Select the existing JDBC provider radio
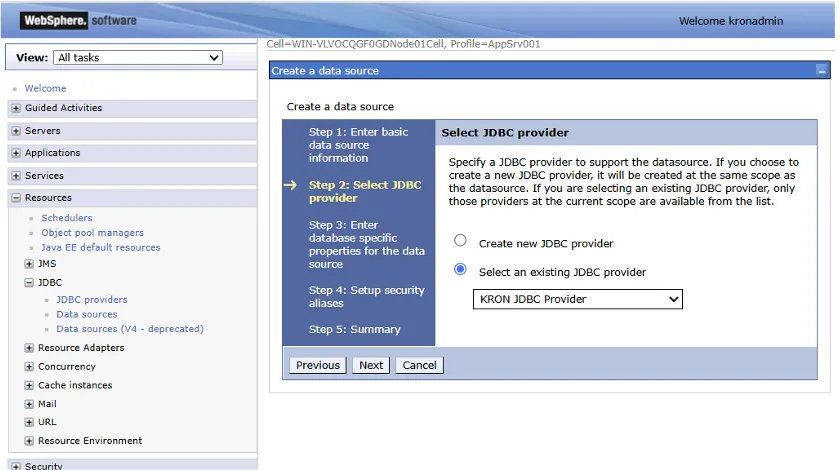Image resolution: width=840 pixels, height=470 pixels. (x=460, y=269)
